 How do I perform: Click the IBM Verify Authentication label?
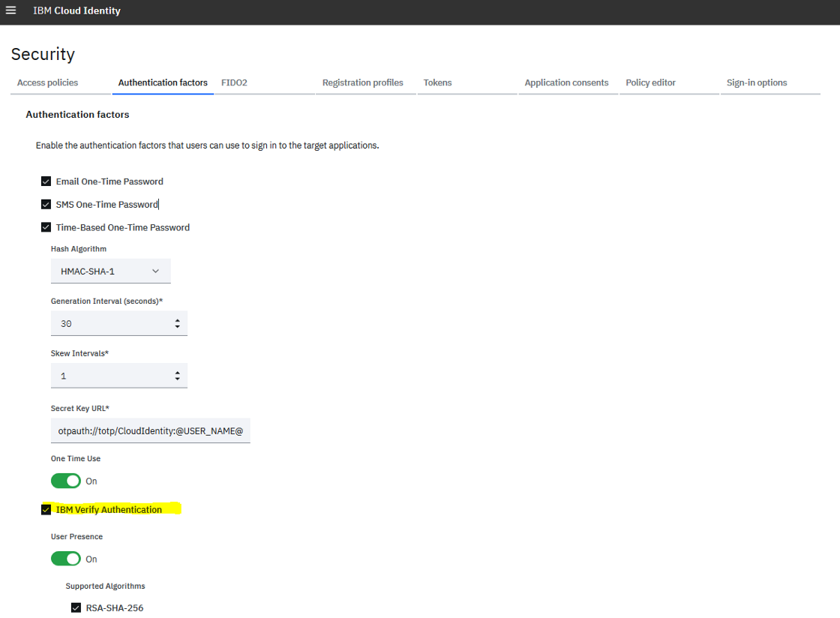pyautogui.click(x=109, y=510)
